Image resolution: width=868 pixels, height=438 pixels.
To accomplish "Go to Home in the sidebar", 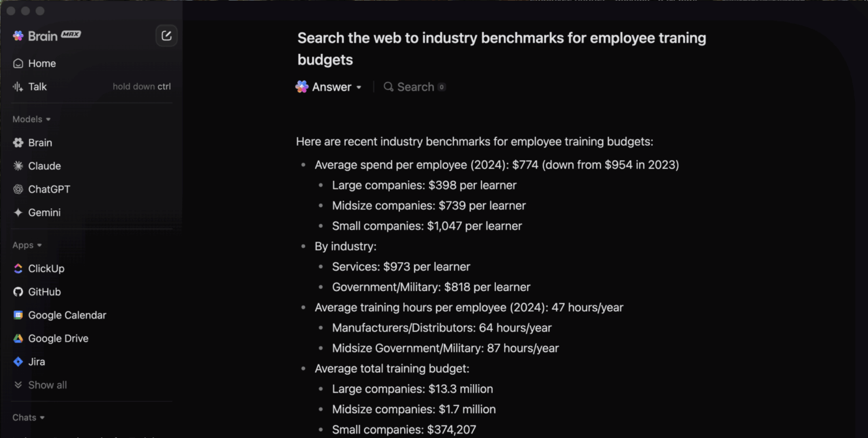I will (42, 63).
